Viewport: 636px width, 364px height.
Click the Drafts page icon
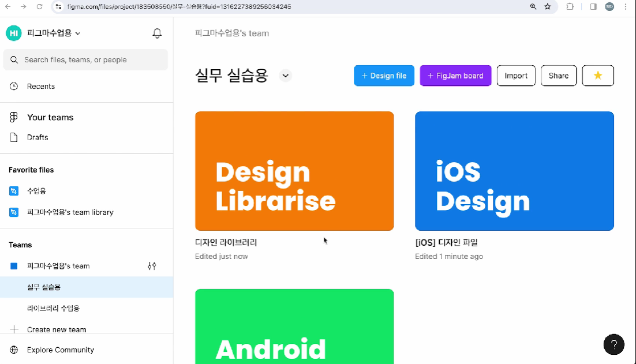[14, 137]
